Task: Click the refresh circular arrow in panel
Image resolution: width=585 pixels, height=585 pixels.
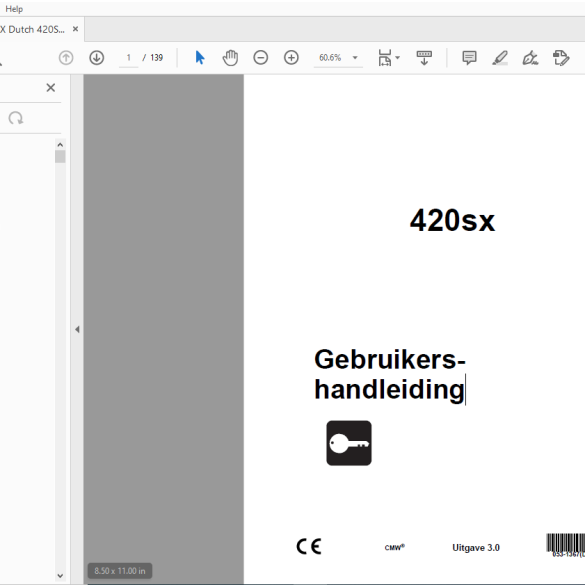Action: click(x=16, y=118)
